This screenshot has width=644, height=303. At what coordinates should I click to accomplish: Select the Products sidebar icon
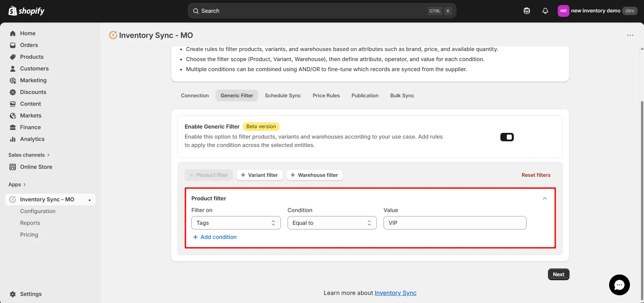12,57
